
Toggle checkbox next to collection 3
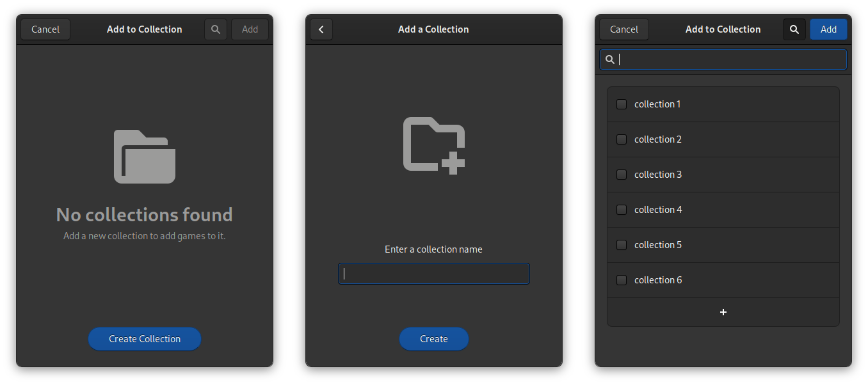click(621, 174)
